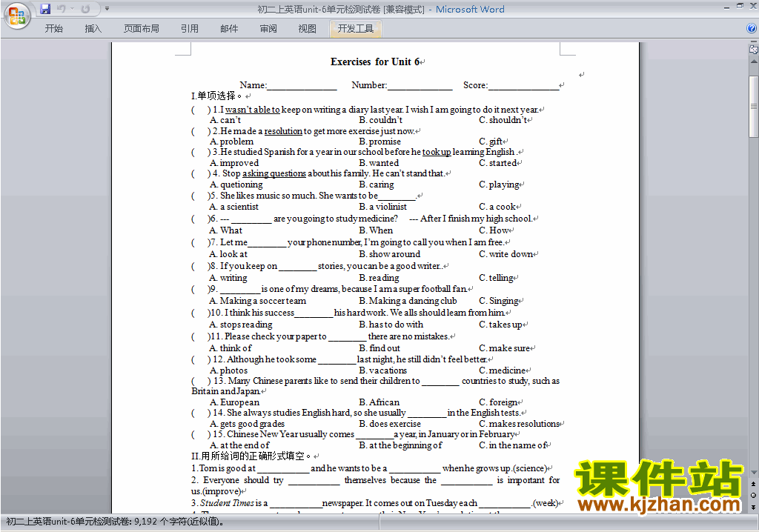This screenshot has height=532, width=759.
Task: Click the italic 'Student Times' text
Action: pos(227,503)
